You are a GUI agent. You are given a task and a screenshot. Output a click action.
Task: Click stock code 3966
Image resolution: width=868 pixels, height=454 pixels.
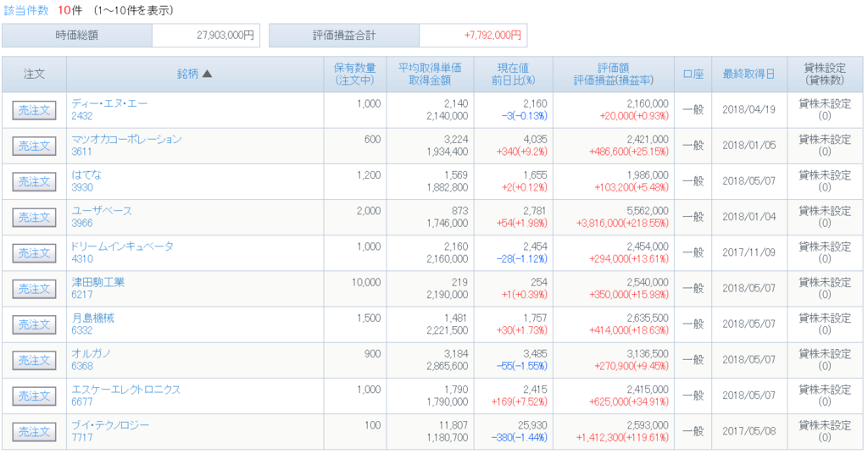[82, 224]
